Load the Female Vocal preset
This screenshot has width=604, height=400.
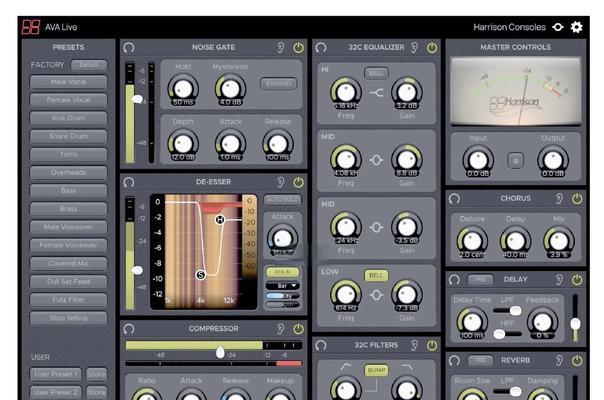pyautogui.click(x=68, y=100)
